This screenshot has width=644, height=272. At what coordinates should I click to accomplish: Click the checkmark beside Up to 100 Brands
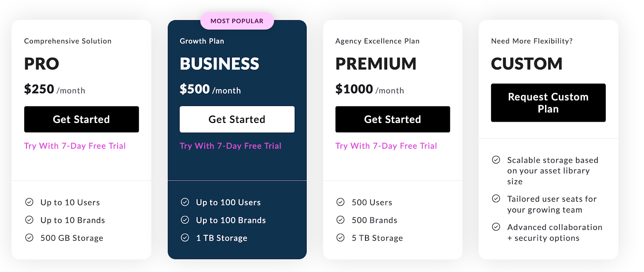pos(185,220)
